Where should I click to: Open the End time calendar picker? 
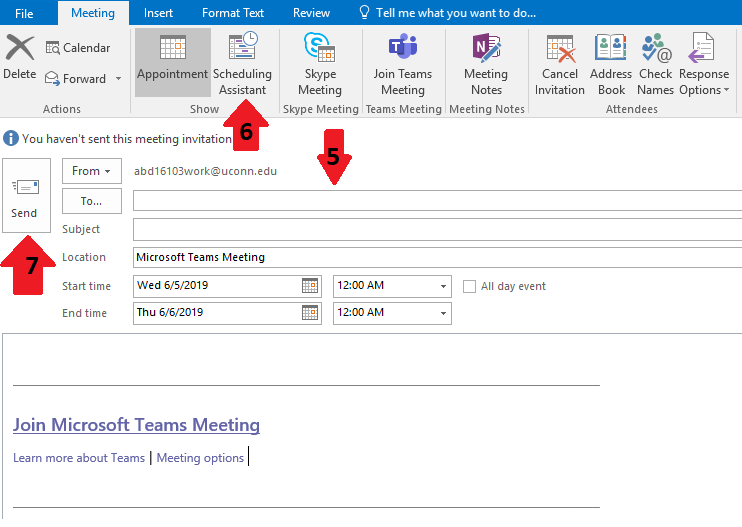(x=310, y=313)
